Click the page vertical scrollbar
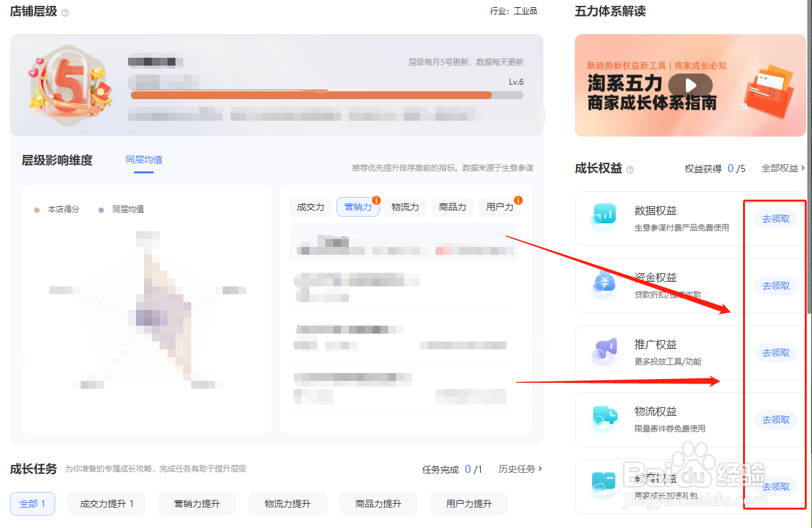The image size is (812, 528). pos(809,158)
